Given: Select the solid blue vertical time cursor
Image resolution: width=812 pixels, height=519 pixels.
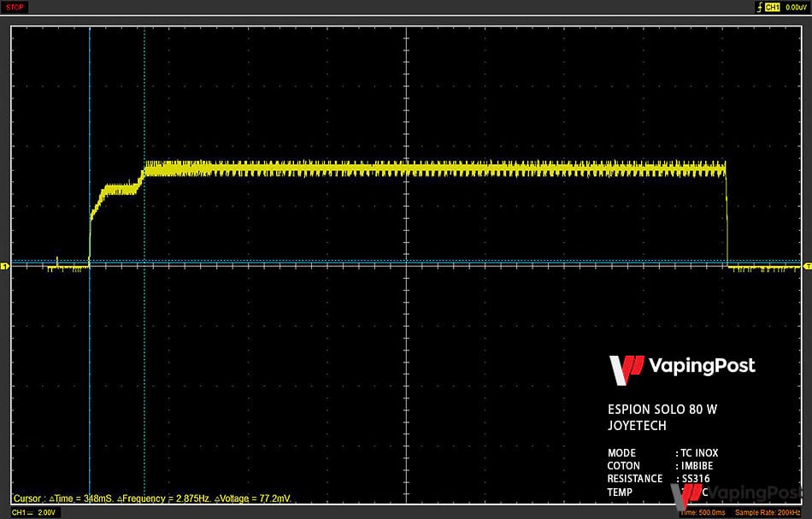Looking at the screenshot, I should click(x=90, y=264).
